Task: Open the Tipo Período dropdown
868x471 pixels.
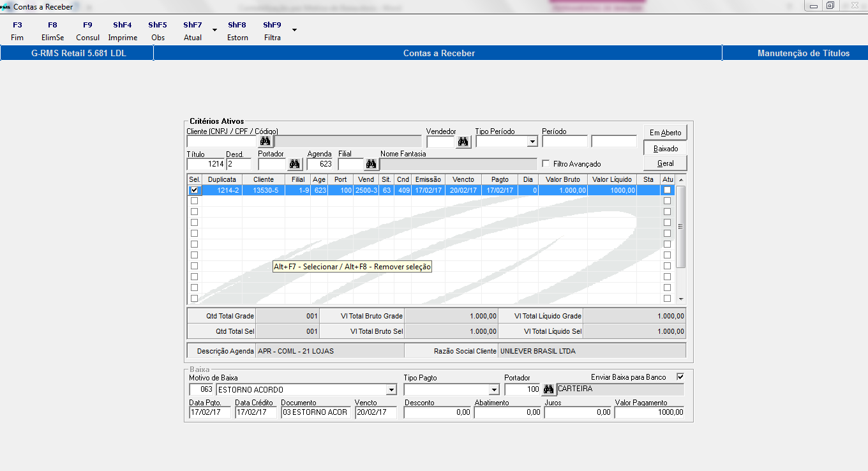Action: click(x=532, y=142)
